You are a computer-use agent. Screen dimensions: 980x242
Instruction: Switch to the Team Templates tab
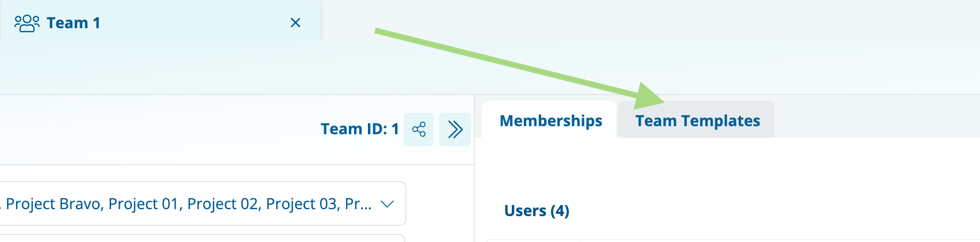tap(697, 120)
